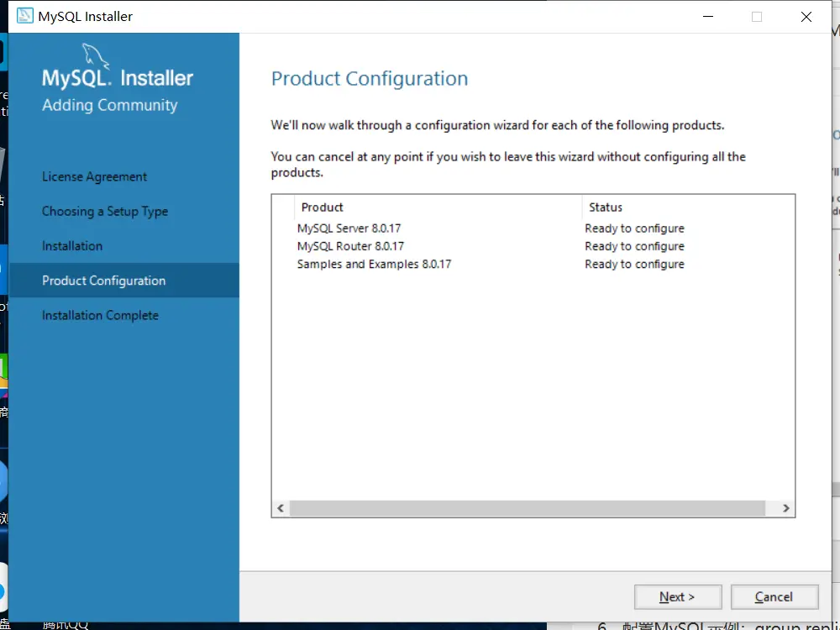Click Ready to configure status for MySQL Router
Viewport: 840px width, 630px height.
pyautogui.click(x=634, y=246)
